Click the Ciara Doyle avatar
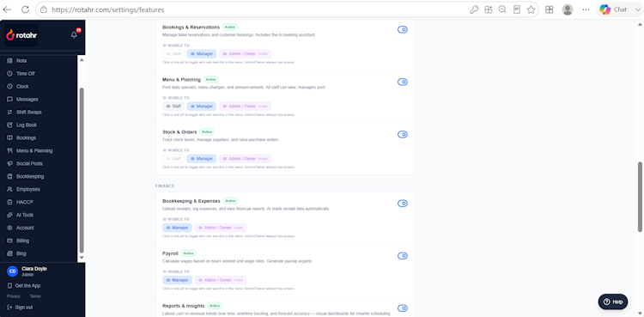Image resolution: width=644 pixels, height=317 pixels. click(x=12, y=271)
